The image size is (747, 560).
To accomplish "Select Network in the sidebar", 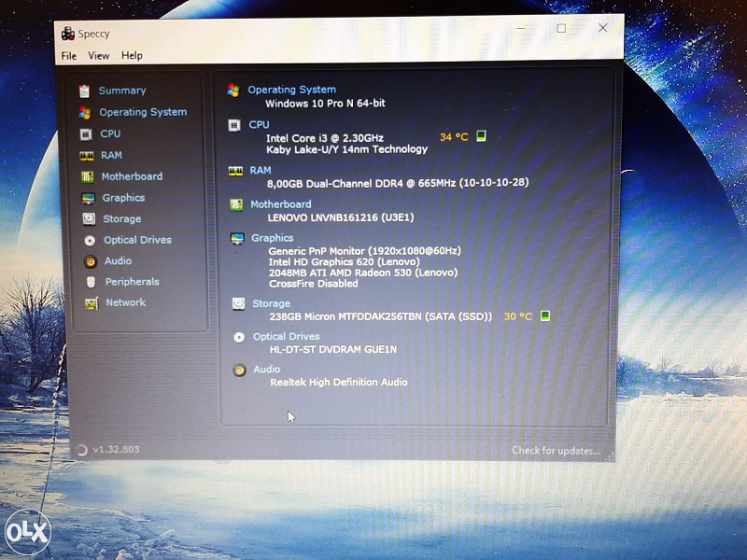I will [x=126, y=302].
